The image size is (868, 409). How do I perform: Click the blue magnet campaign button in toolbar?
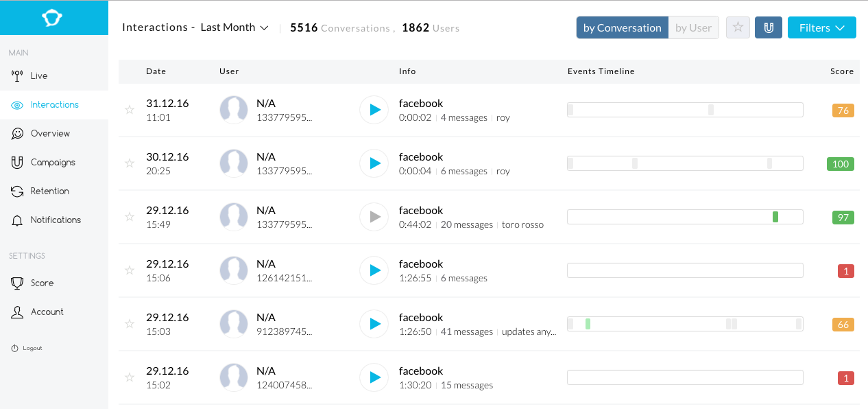point(769,27)
